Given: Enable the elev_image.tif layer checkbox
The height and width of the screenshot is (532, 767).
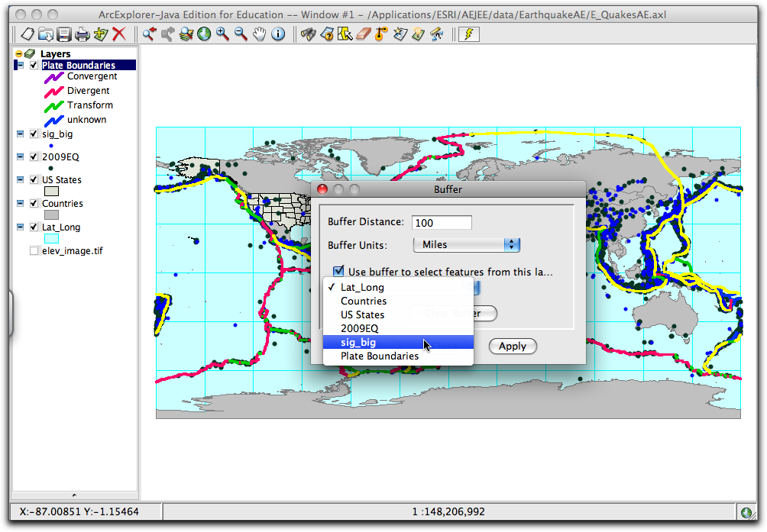Looking at the screenshot, I should pyautogui.click(x=34, y=250).
